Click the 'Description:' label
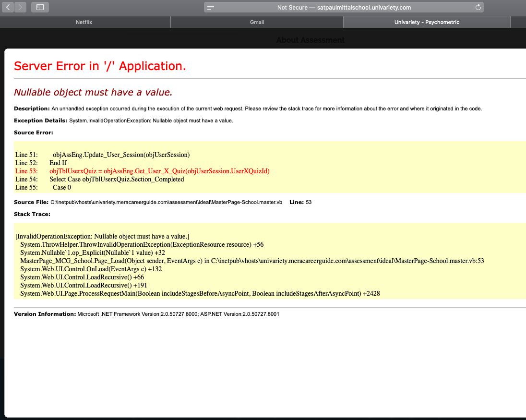The width and height of the screenshot is (526, 420). pos(32,108)
